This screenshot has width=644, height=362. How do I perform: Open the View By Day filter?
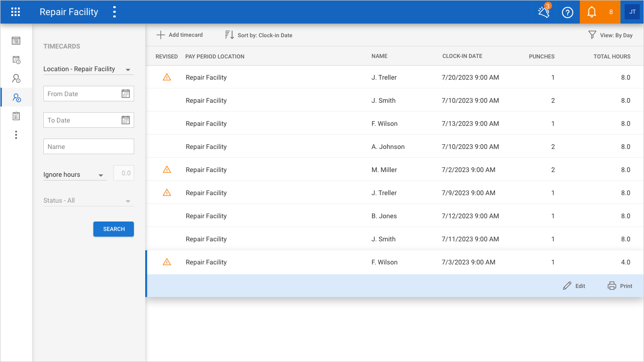coord(610,35)
